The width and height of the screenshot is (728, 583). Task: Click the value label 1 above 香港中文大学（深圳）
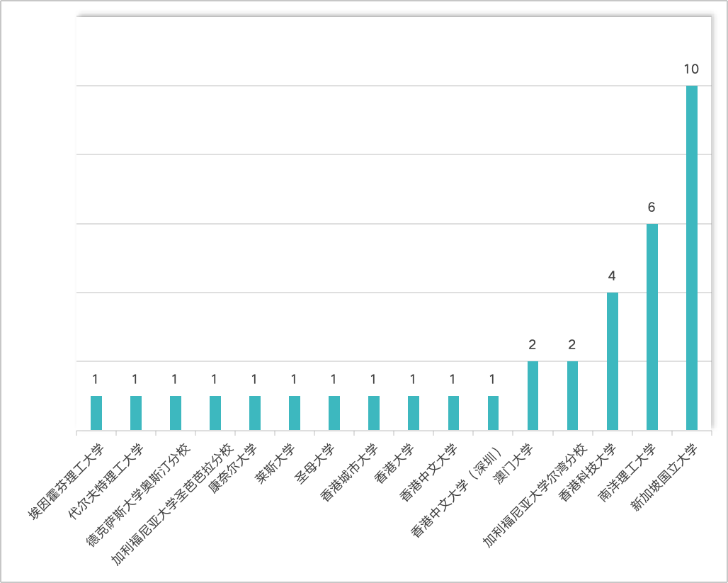click(x=492, y=380)
